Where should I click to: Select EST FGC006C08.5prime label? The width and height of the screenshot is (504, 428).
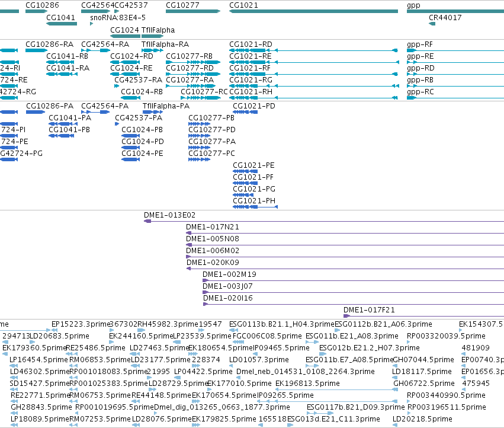click(x=267, y=336)
